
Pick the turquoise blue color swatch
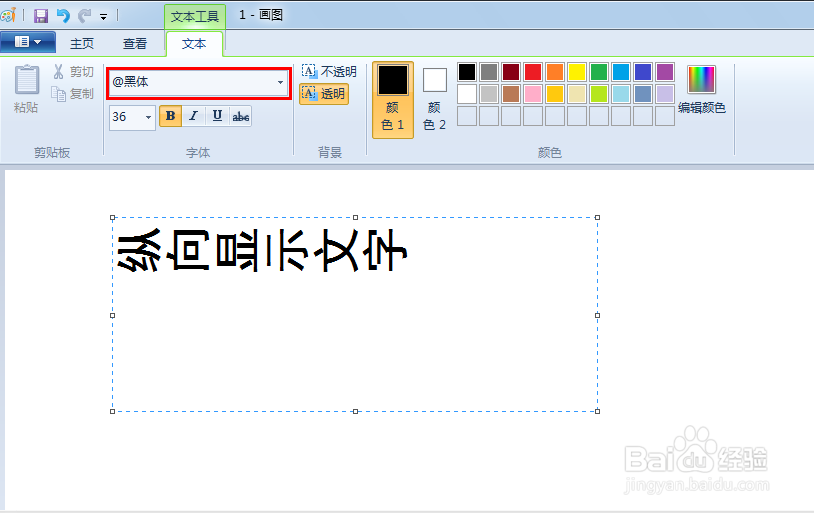click(x=621, y=72)
